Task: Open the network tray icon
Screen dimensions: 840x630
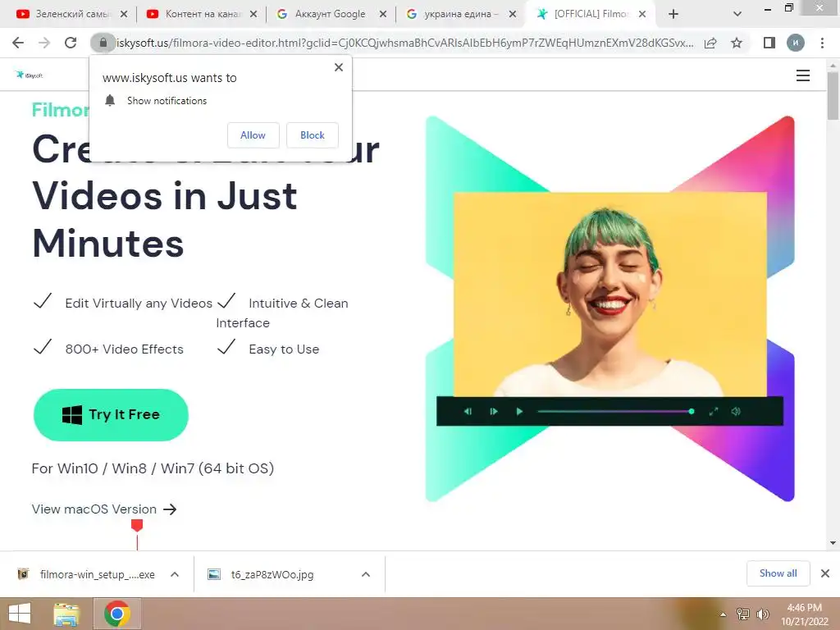Action: (743, 614)
